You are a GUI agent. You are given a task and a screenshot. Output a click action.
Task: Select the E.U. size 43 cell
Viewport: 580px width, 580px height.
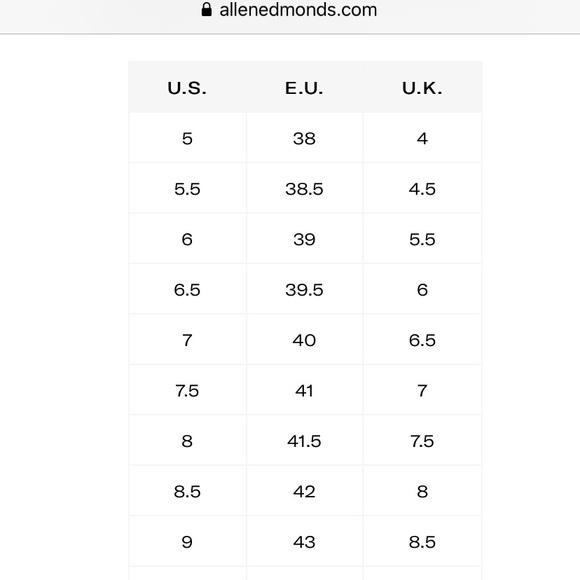pyautogui.click(x=304, y=542)
